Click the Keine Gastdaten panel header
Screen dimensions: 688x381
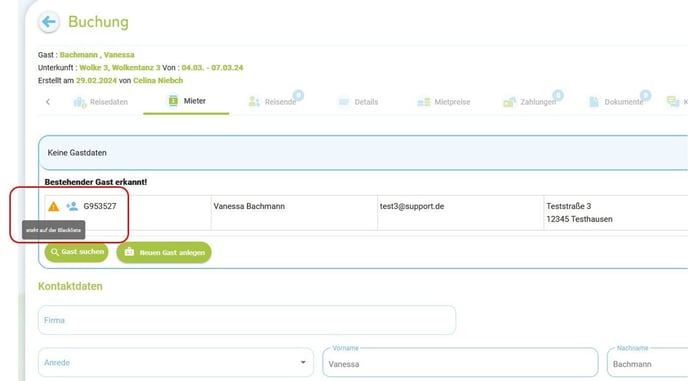(x=363, y=153)
